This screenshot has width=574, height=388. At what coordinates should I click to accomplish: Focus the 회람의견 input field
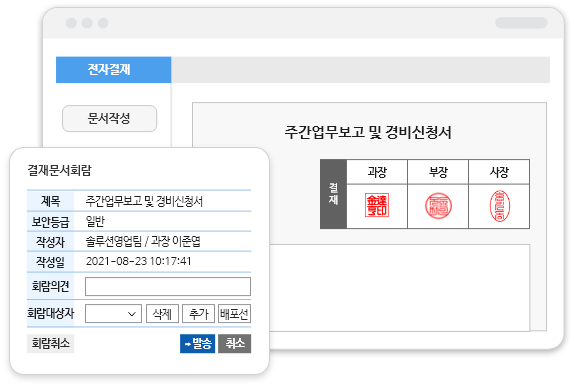click(168, 286)
